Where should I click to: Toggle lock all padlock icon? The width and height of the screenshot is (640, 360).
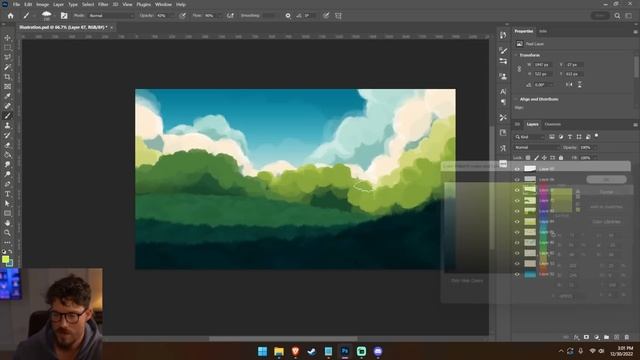pos(561,158)
